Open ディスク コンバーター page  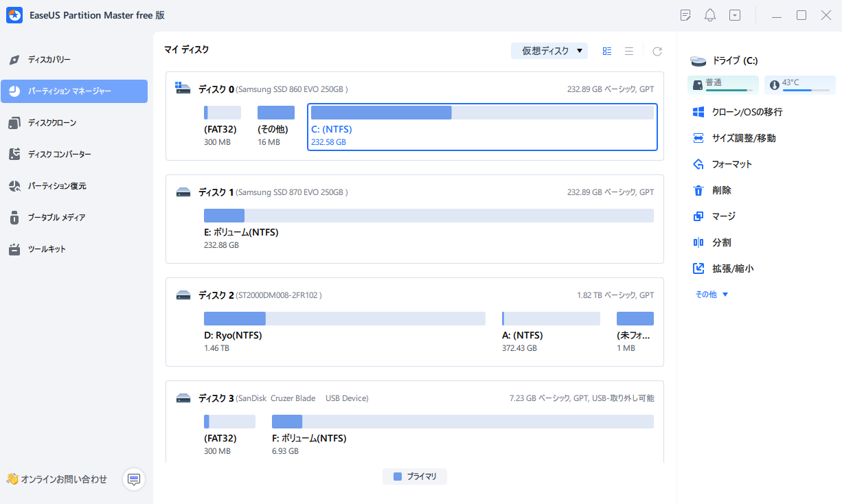pyautogui.click(x=59, y=154)
